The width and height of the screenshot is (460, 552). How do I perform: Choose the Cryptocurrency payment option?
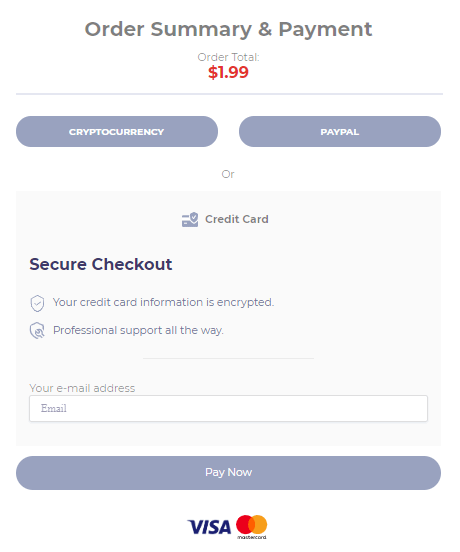click(x=117, y=132)
